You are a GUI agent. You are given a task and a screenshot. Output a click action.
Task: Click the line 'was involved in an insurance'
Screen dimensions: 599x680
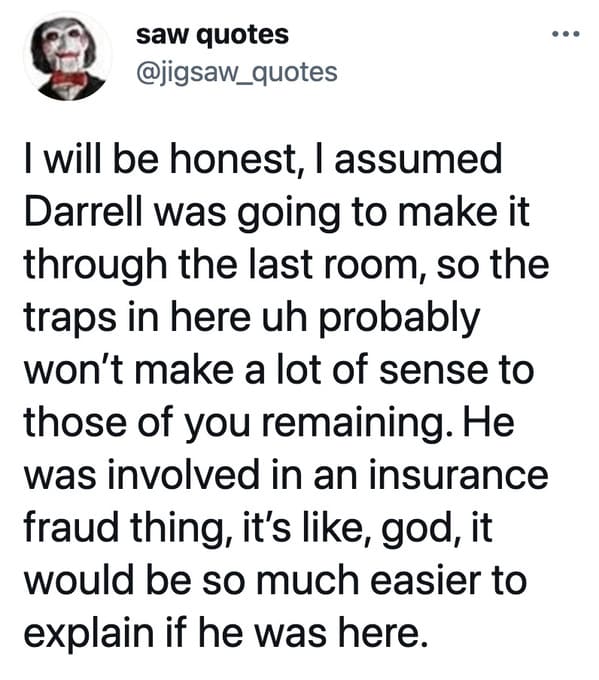pos(286,474)
